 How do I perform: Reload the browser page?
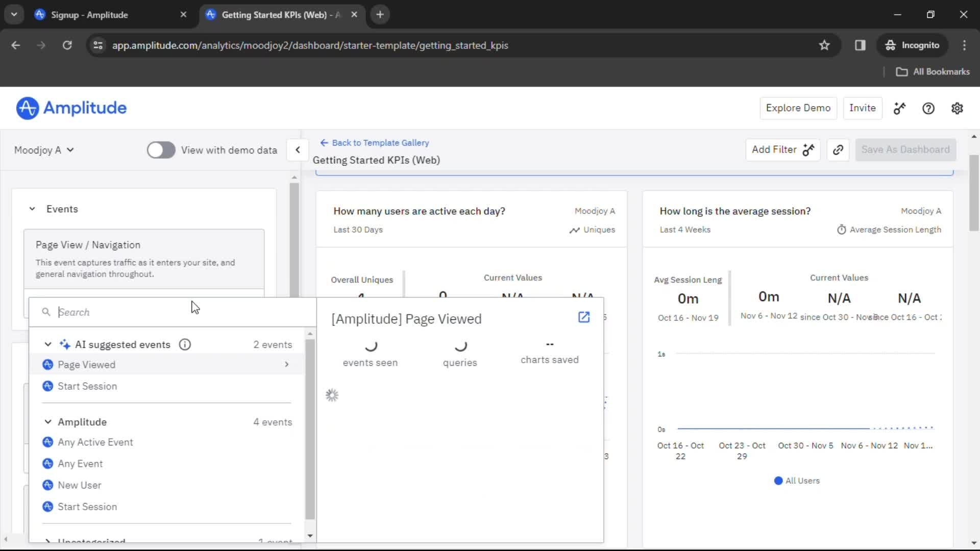tap(67, 45)
